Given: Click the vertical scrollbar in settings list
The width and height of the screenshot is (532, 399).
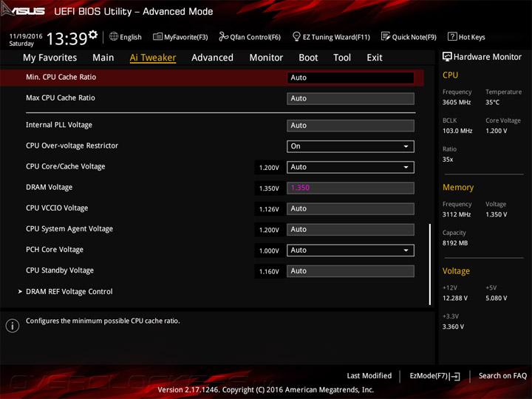Looking at the screenshot, I should point(430,264).
